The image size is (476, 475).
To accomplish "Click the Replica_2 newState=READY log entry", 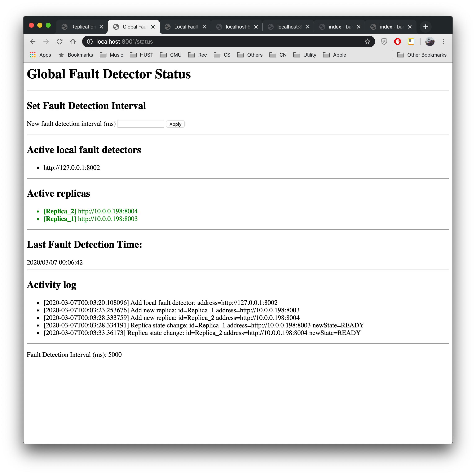I will click(x=202, y=333).
